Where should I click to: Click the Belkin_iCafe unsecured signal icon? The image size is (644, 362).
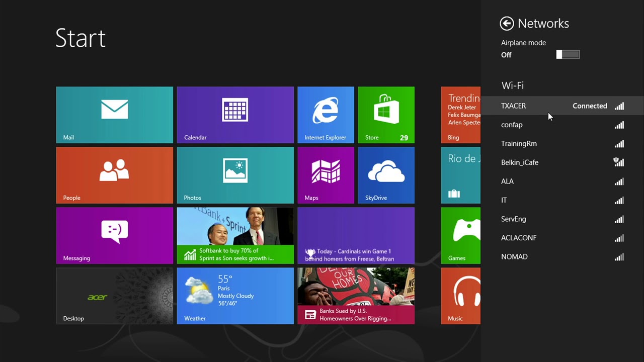(619, 162)
